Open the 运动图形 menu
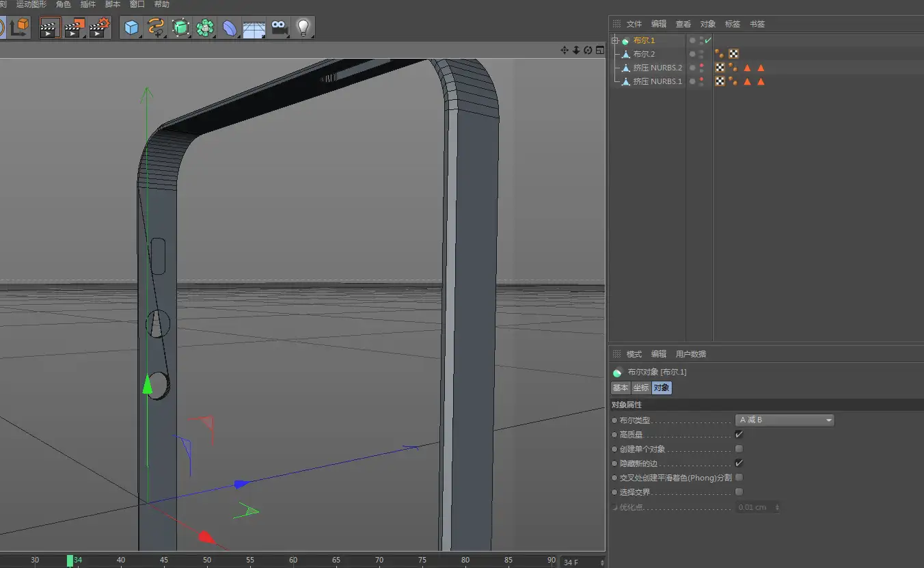The width and height of the screenshot is (924, 568). coord(31,4)
